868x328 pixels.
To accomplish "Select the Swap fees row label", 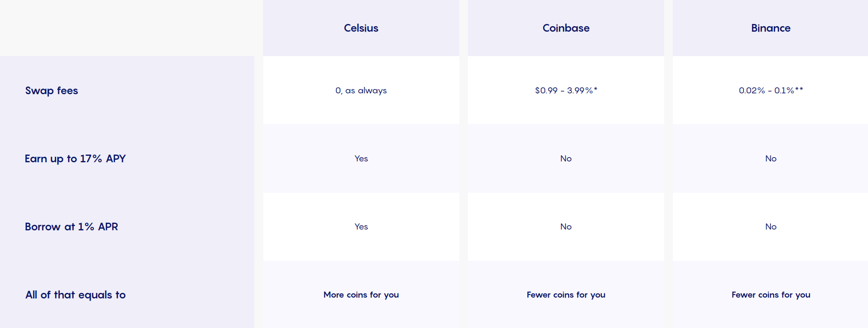I will click(52, 91).
